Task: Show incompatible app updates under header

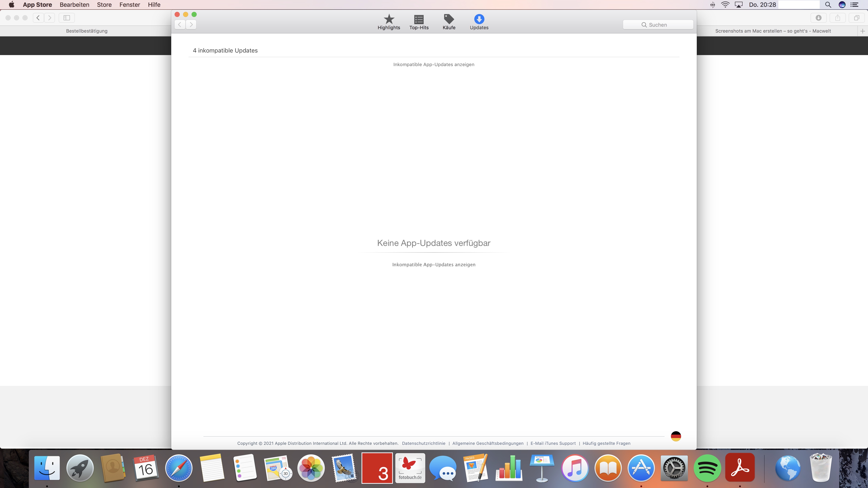Action: (434, 64)
